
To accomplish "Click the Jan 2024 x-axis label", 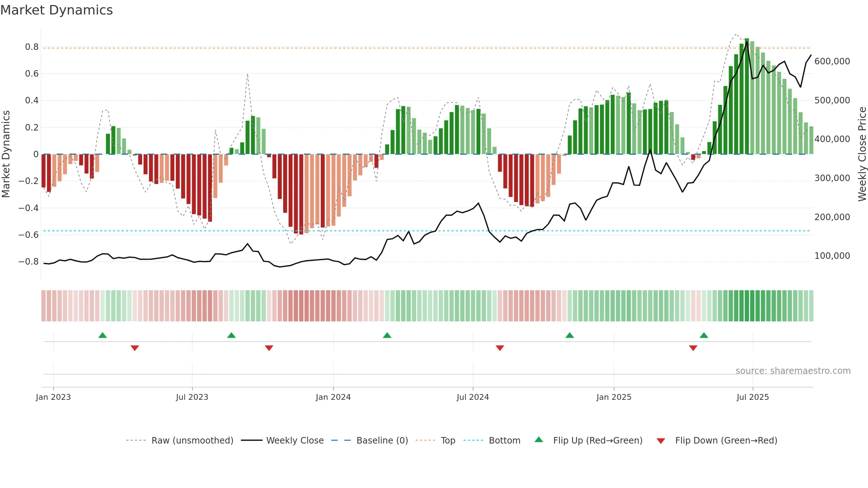I will (333, 397).
